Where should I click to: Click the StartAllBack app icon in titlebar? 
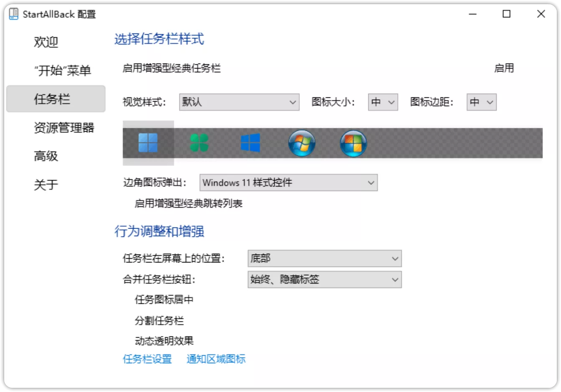(x=13, y=14)
